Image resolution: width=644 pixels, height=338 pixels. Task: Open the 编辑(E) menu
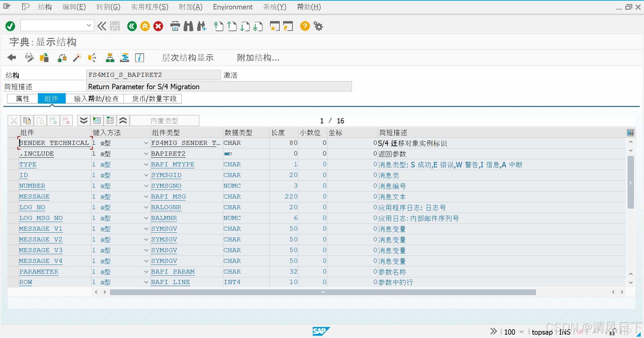coord(74,7)
